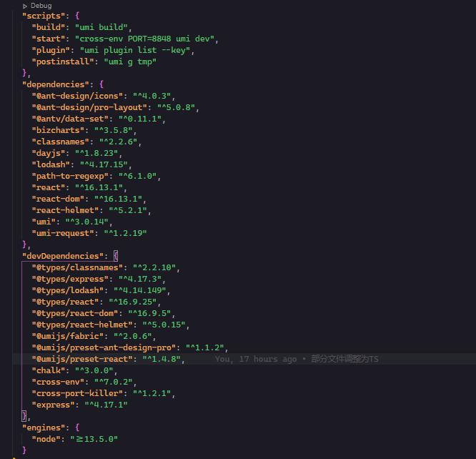Click the "scripts" key
The width and height of the screenshot is (476, 459).
click(44, 16)
